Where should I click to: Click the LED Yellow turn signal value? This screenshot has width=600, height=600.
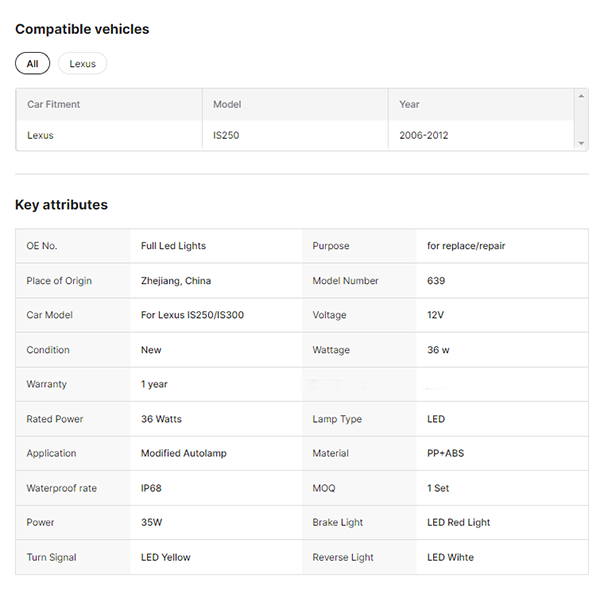[x=165, y=557]
